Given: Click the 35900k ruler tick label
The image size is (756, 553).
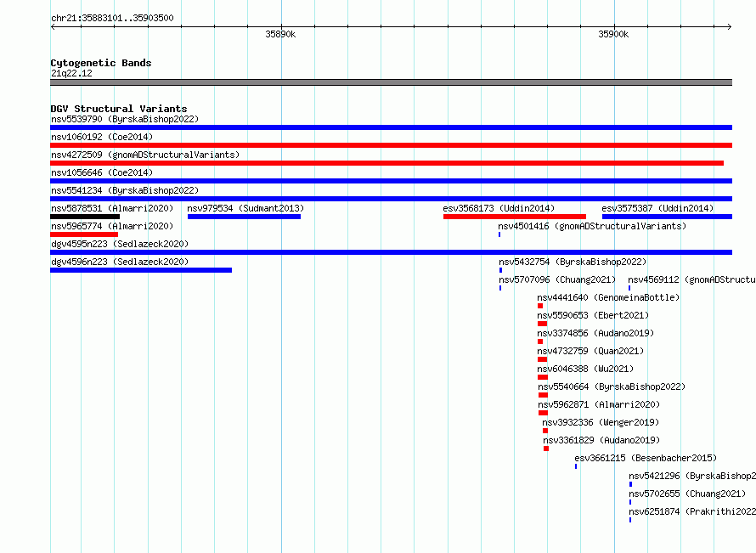Looking at the screenshot, I should pyautogui.click(x=613, y=34).
